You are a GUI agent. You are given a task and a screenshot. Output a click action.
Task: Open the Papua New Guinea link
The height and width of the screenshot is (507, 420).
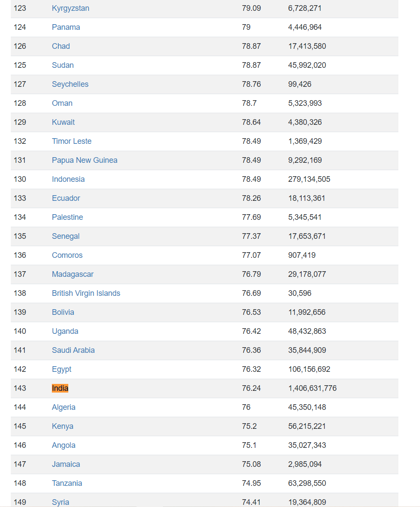pyautogui.click(x=84, y=160)
